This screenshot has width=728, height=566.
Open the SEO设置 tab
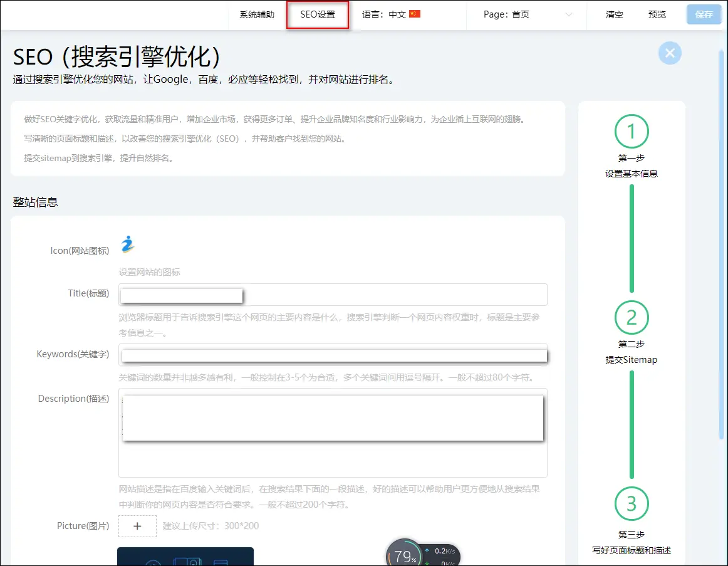[x=318, y=14]
